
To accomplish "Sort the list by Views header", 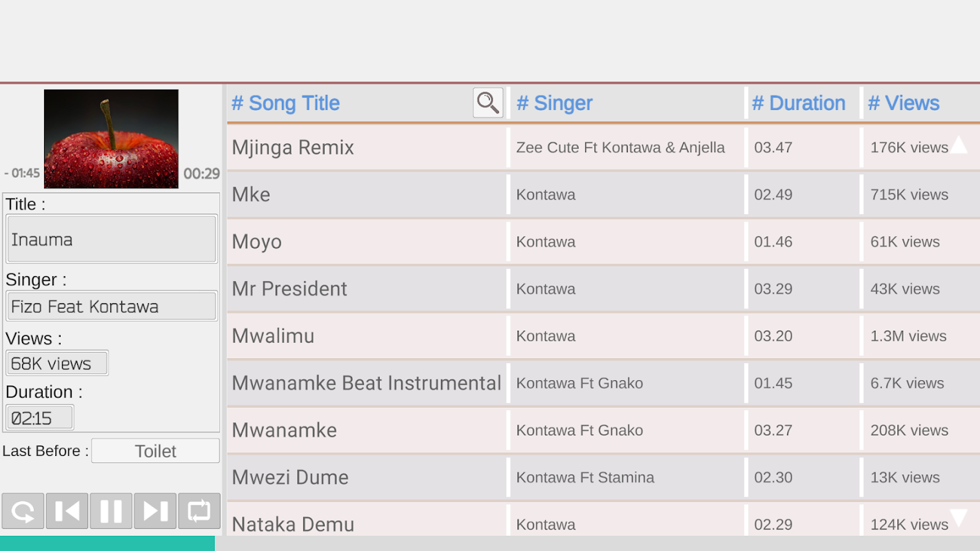I will pyautogui.click(x=903, y=103).
